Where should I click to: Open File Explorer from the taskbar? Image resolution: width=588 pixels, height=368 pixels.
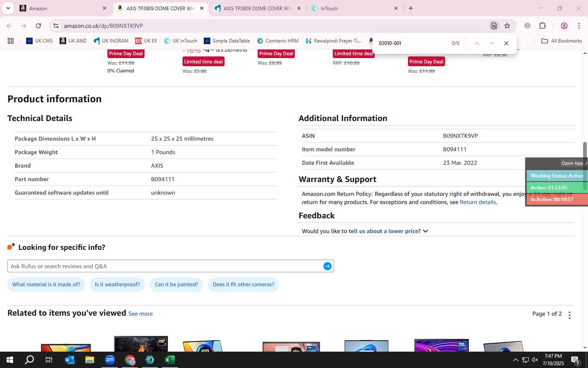(90, 360)
